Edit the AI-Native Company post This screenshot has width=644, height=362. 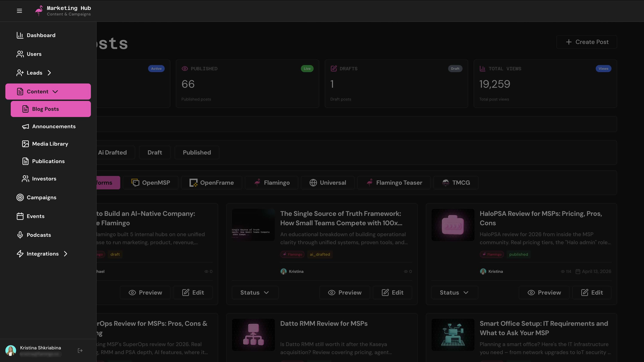193,293
